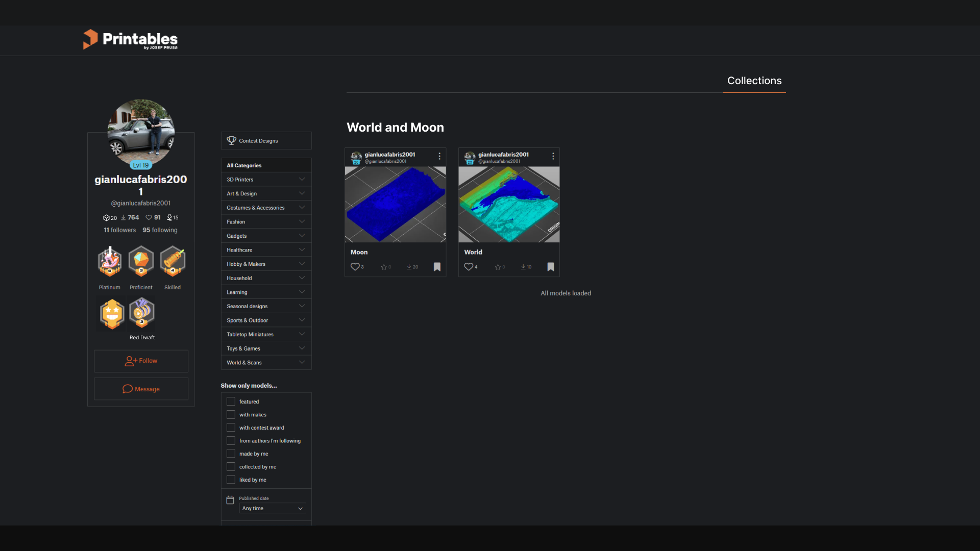The width and height of the screenshot is (980, 551).
Task: Click the follow button icon on profile
Action: (x=130, y=360)
